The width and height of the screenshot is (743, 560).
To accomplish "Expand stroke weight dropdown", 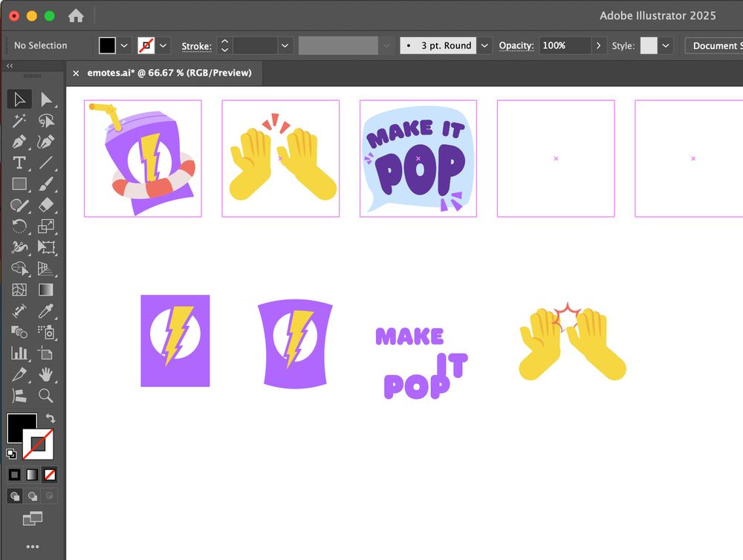I will click(x=285, y=46).
